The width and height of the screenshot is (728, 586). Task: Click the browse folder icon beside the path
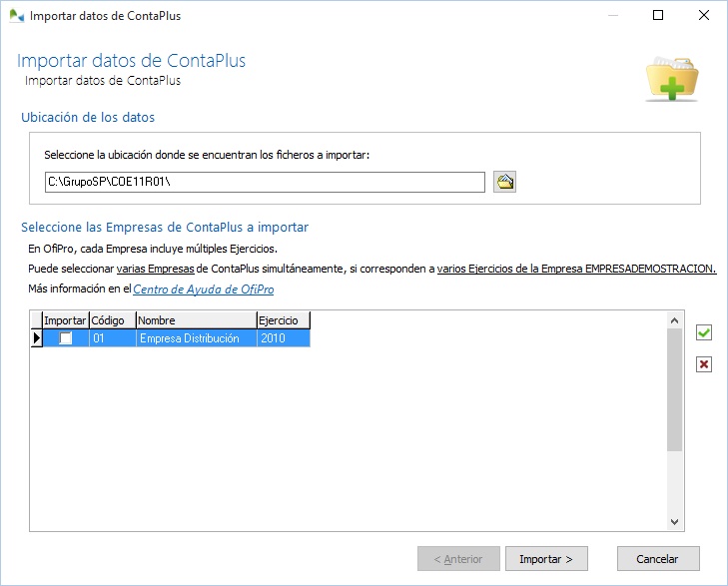click(x=504, y=182)
